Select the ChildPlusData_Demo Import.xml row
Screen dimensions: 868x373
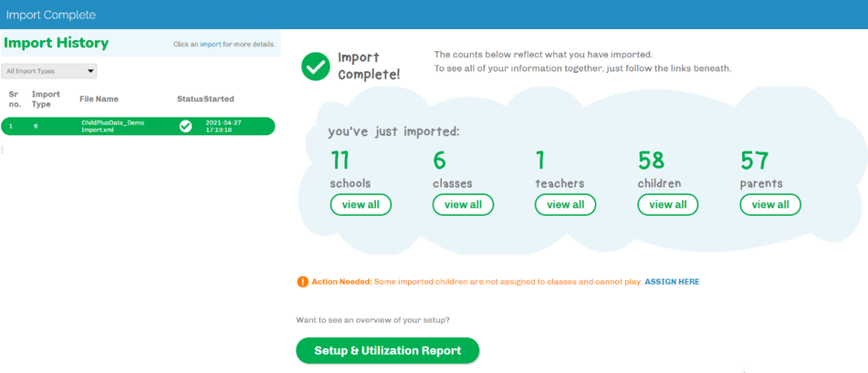(x=112, y=126)
